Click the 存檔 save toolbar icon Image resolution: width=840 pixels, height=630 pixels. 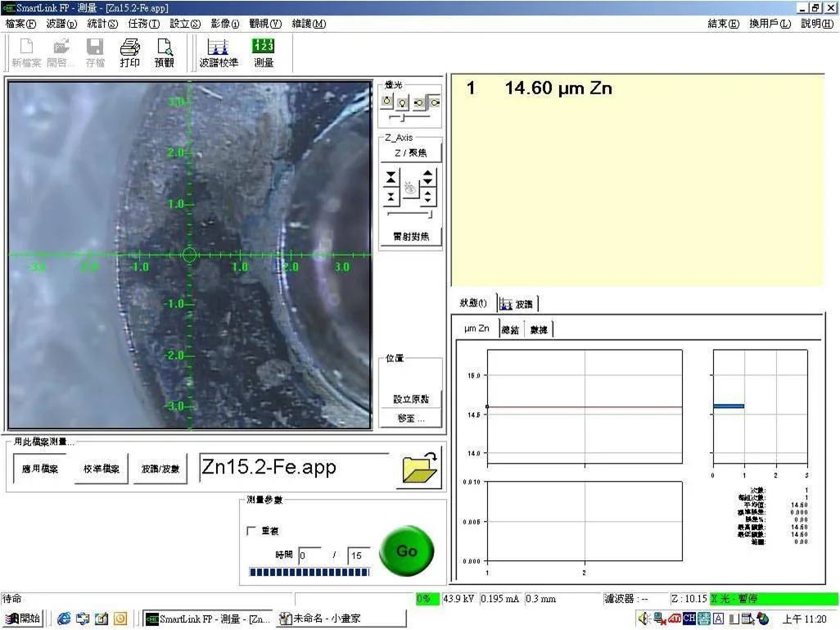pos(95,52)
